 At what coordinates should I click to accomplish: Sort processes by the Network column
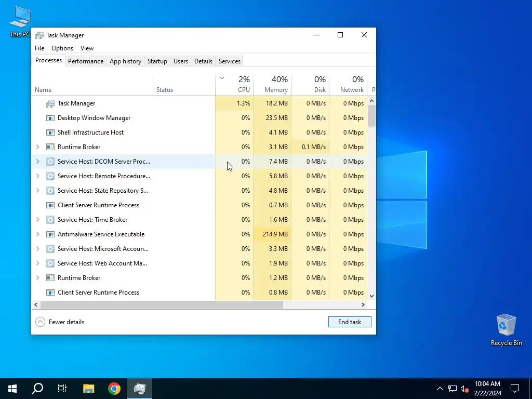pyautogui.click(x=349, y=85)
